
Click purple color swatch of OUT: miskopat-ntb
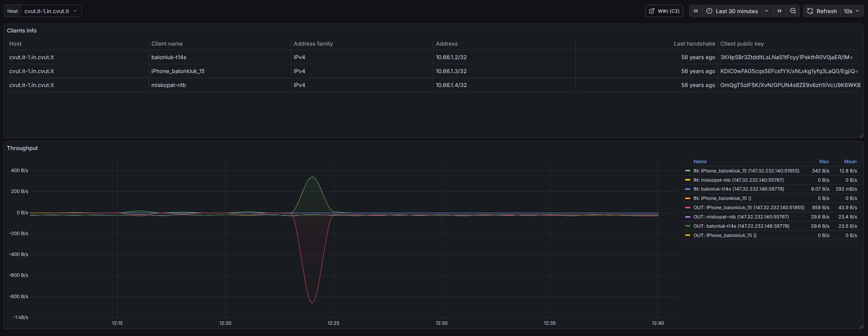tap(688, 217)
